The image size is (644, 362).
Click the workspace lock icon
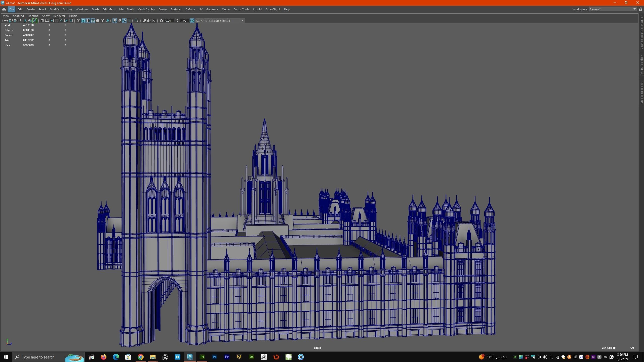640,9
